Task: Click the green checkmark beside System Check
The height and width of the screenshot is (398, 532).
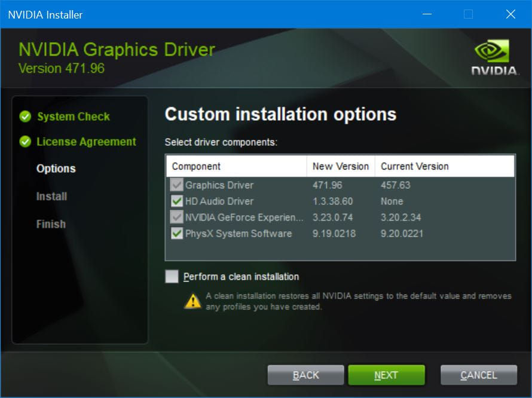Action: [x=25, y=117]
